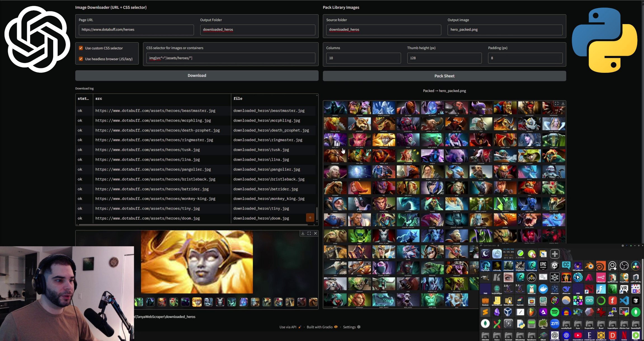Open the Built with Gradio link
644x341 pixels.
point(322,327)
